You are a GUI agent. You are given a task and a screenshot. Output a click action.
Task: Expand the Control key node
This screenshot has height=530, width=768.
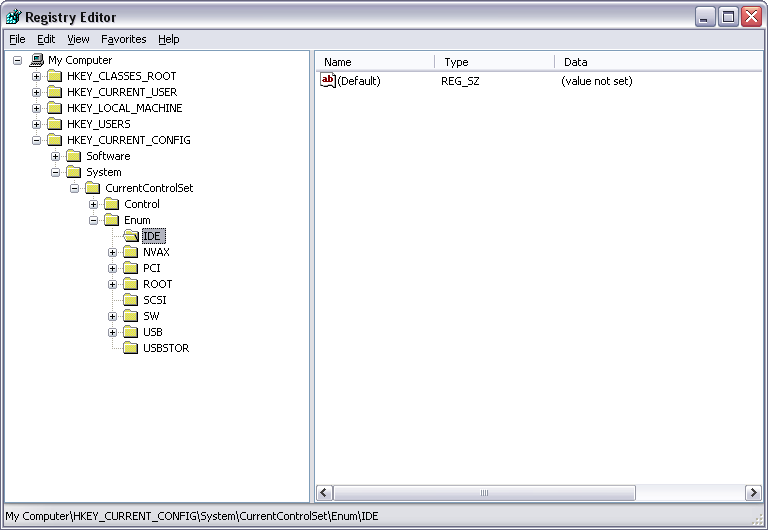[x=94, y=204]
